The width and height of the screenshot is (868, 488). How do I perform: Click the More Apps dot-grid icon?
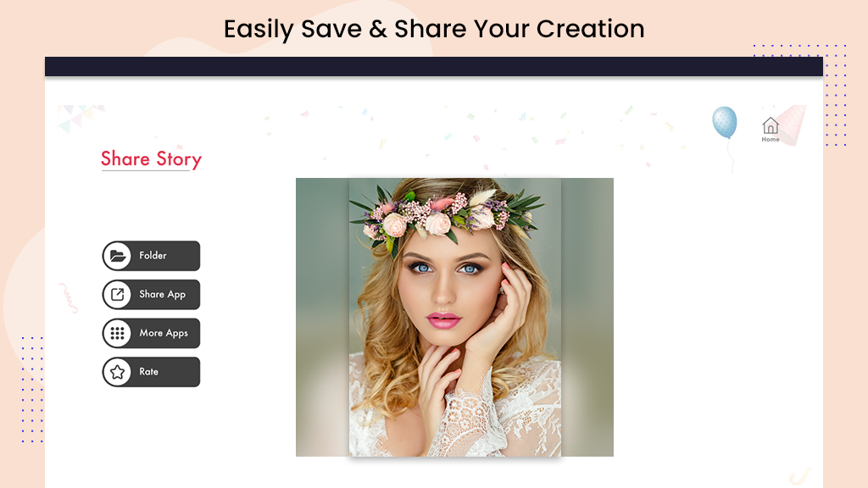pos(117,333)
